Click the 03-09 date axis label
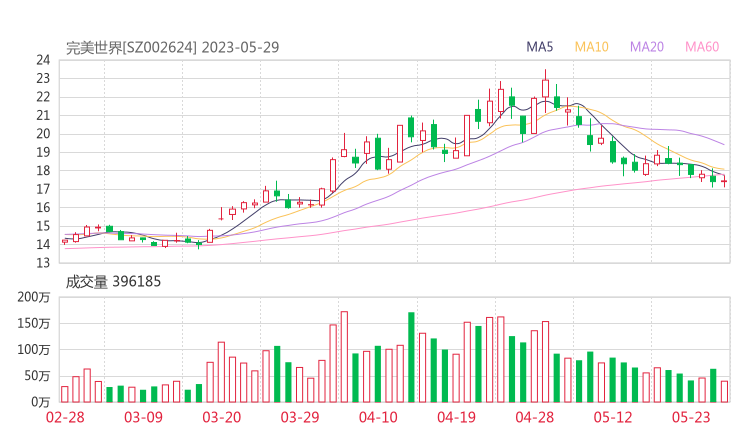The image size is (740, 440). [x=143, y=417]
